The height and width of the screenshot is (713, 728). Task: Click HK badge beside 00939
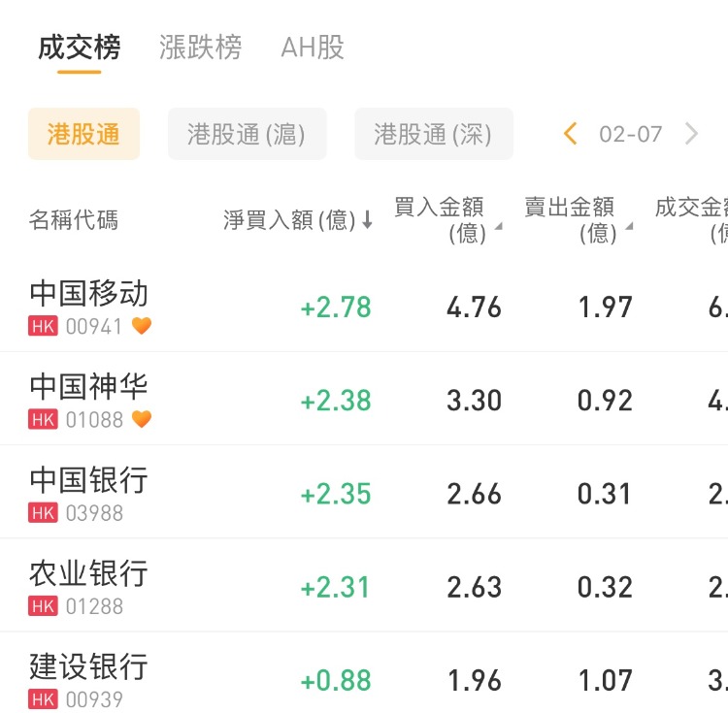click(44, 698)
